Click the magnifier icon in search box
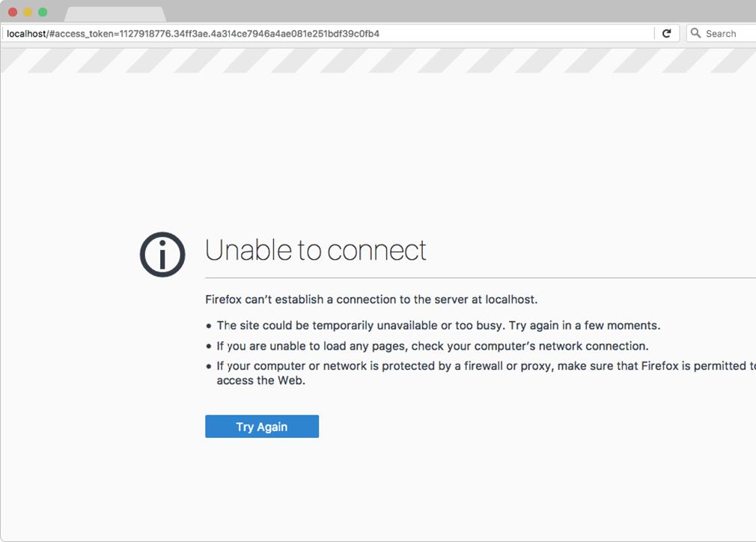 [x=696, y=34]
